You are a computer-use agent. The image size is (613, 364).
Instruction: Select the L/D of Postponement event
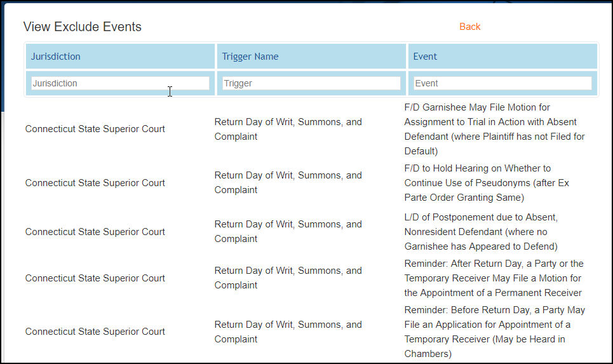[482, 232]
